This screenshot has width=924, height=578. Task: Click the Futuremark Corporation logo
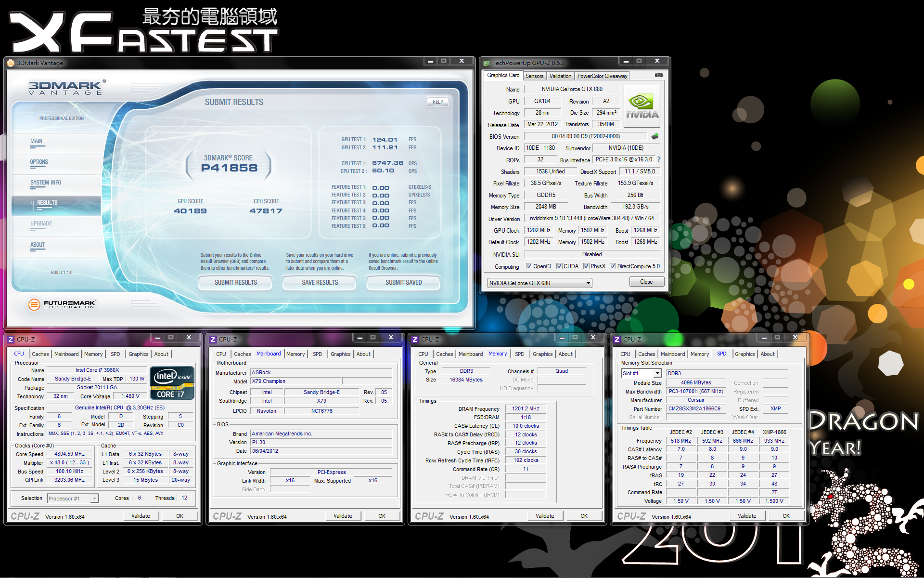(62, 304)
